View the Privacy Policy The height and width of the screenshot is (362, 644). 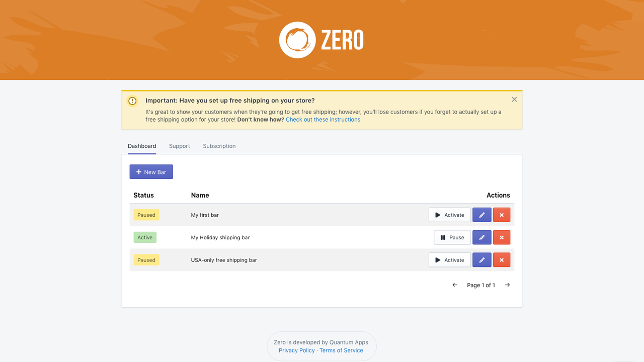point(296,350)
